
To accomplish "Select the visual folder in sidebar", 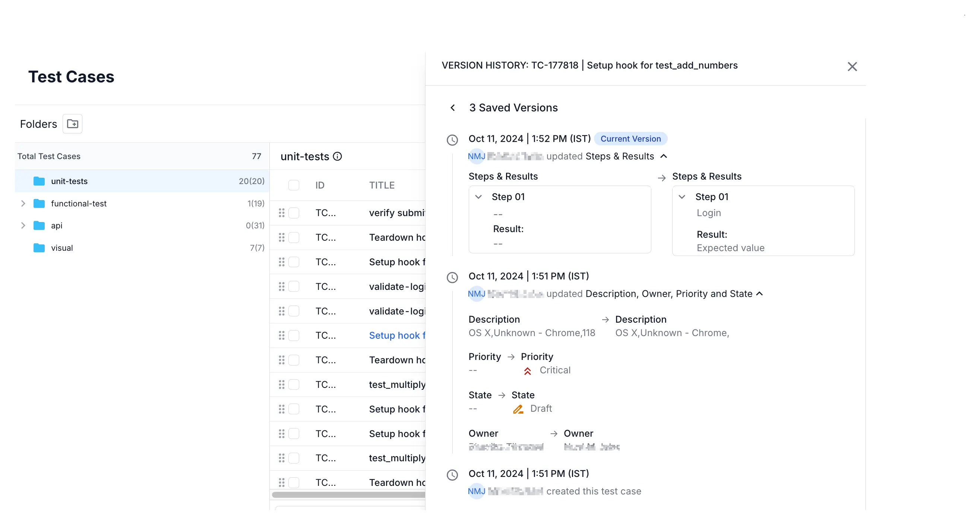I will click(x=61, y=247).
